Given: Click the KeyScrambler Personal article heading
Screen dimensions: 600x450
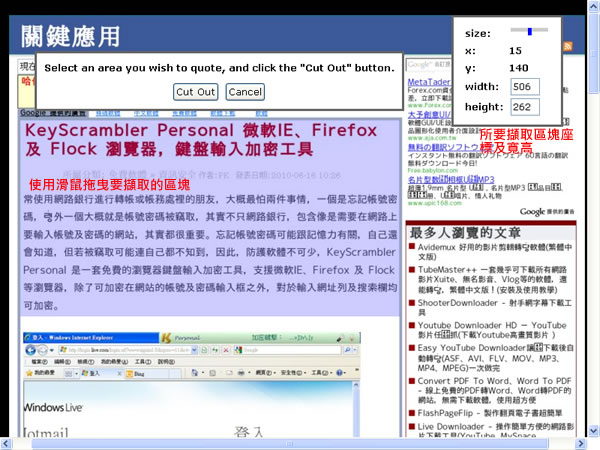Looking at the screenshot, I should [201, 140].
